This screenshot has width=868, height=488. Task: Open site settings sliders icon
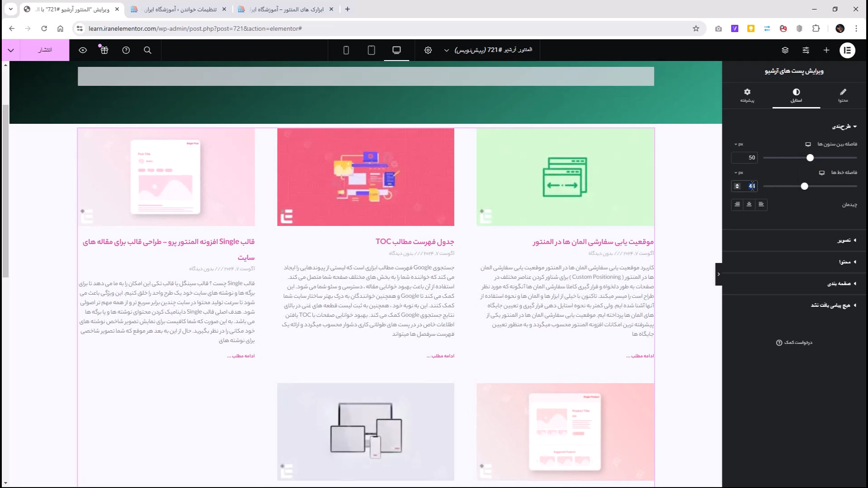coord(806,50)
